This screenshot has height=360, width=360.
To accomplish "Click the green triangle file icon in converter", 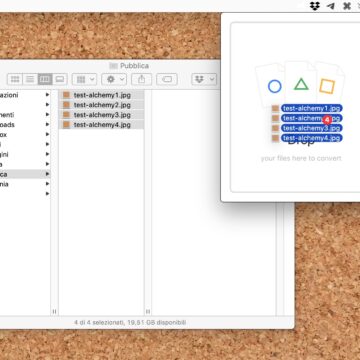I will click(x=301, y=84).
